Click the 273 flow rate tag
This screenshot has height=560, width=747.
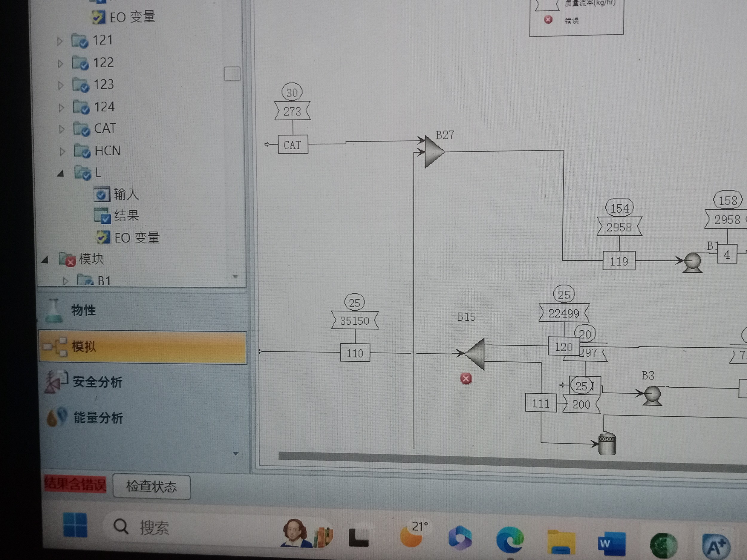(x=292, y=111)
